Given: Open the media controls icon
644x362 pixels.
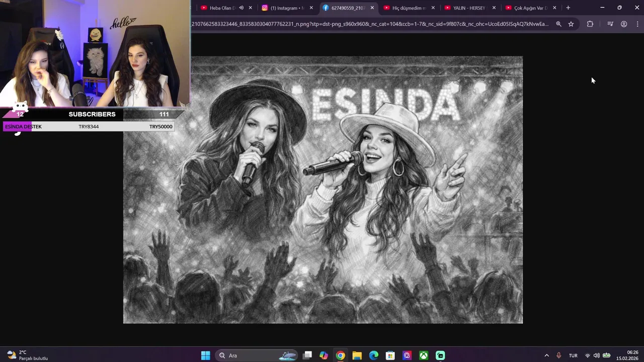Looking at the screenshot, I should (x=610, y=24).
